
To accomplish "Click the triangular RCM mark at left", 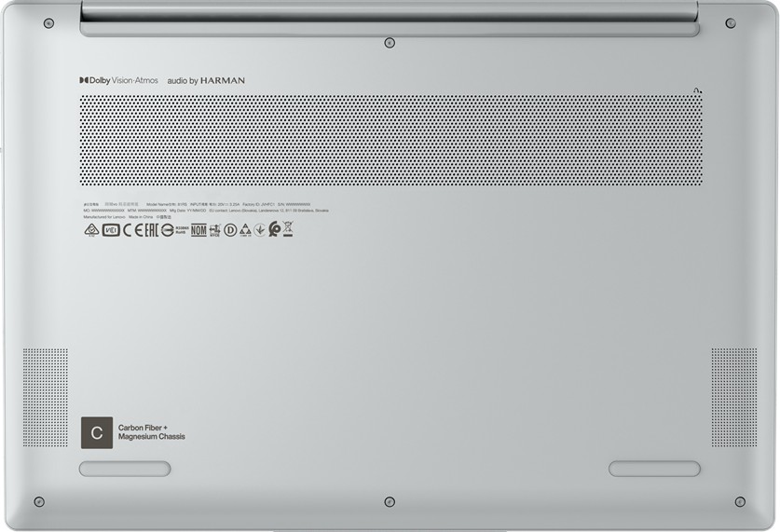I will click(91, 230).
